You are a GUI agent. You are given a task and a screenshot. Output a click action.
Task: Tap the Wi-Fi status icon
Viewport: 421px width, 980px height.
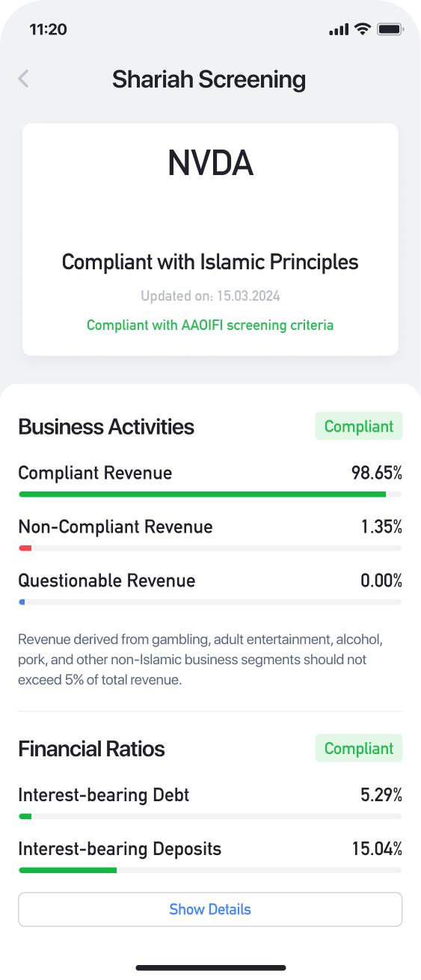(x=363, y=29)
